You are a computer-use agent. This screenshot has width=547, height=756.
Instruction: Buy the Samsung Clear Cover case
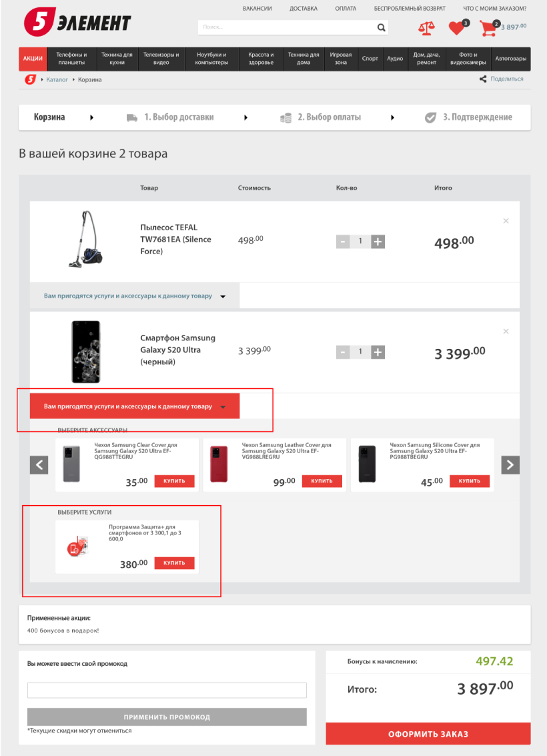coord(175,481)
